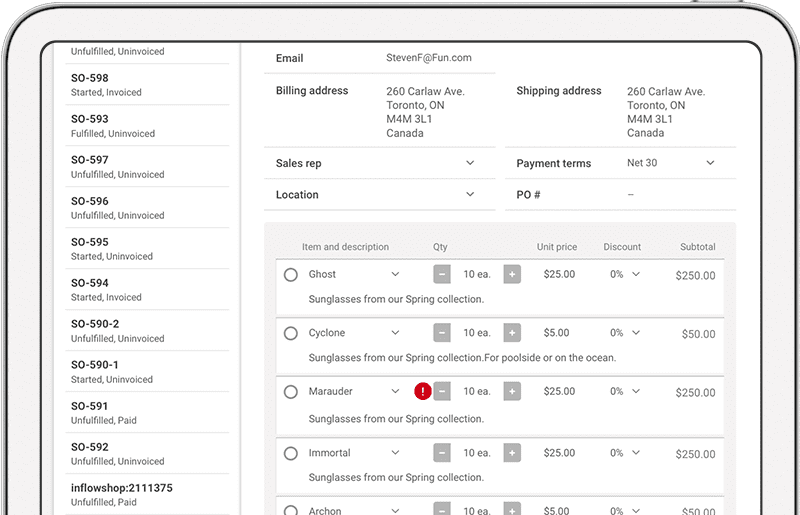Select the Immortal line item radio button
Viewport: 800px width, 515px height.
(x=291, y=453)
